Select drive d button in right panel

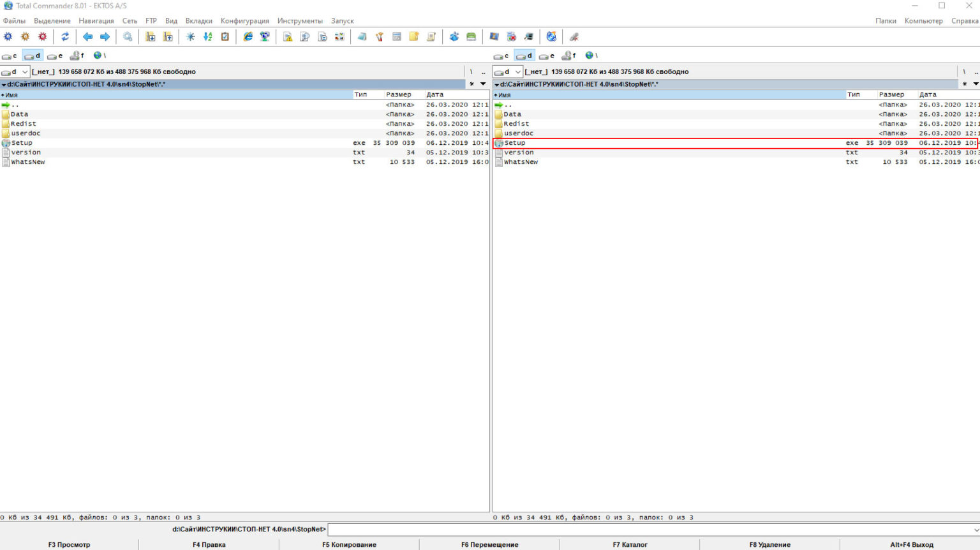[524, 56]
